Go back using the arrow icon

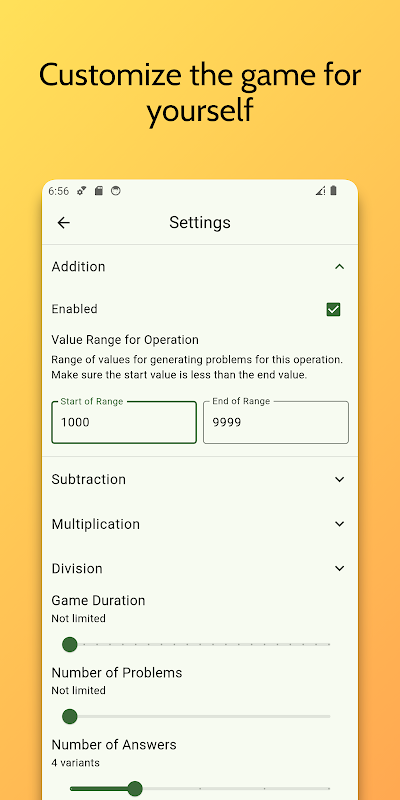[x=63, y=222]
